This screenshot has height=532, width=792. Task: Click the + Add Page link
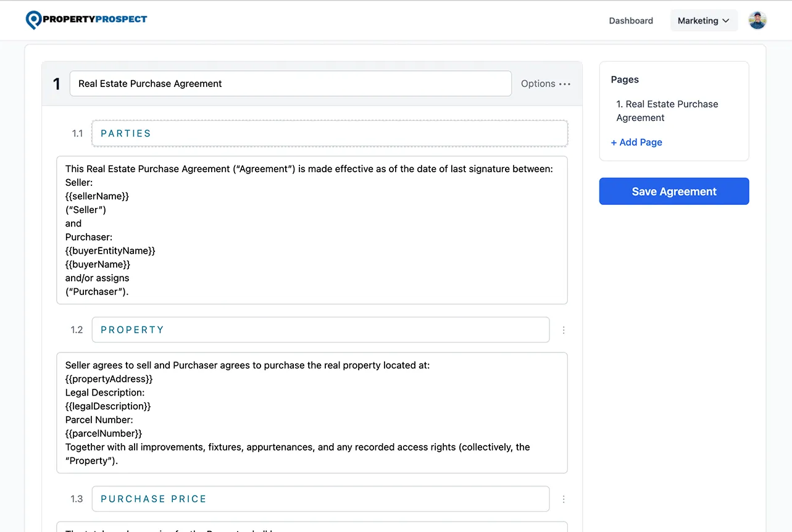pyautogui.click(x=636, y=143)
